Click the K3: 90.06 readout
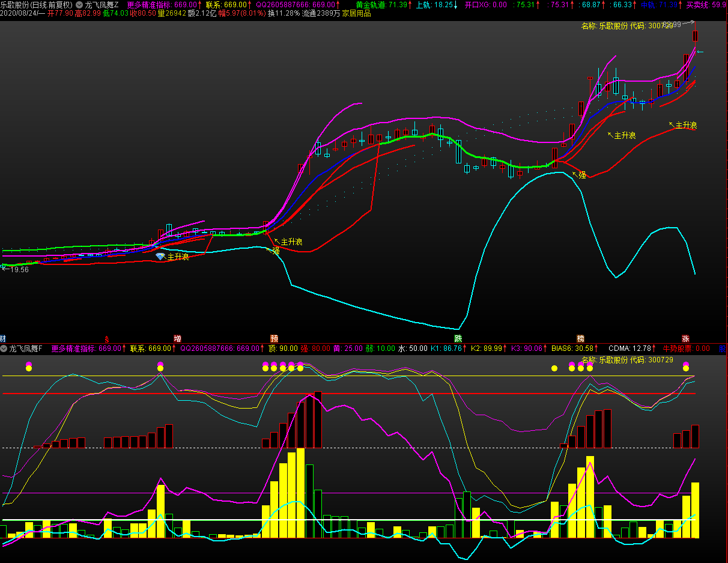This screenshot has height=563, width=728. (x=527, y=348)
